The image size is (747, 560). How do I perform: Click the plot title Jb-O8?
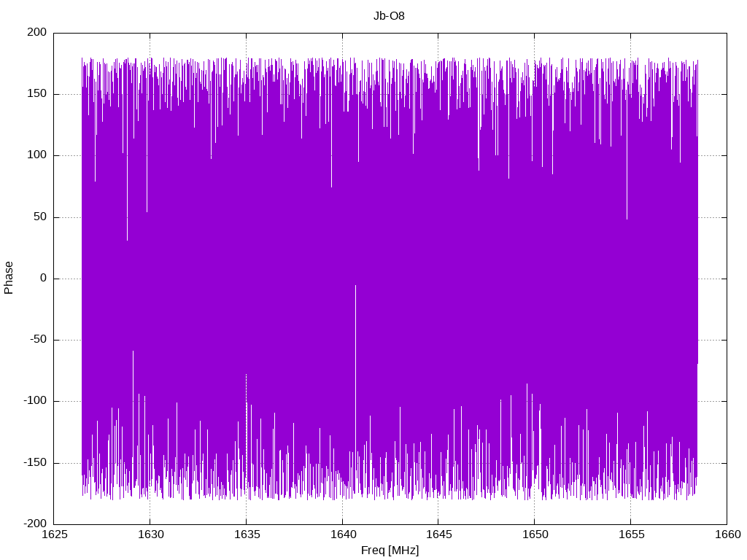389,16
